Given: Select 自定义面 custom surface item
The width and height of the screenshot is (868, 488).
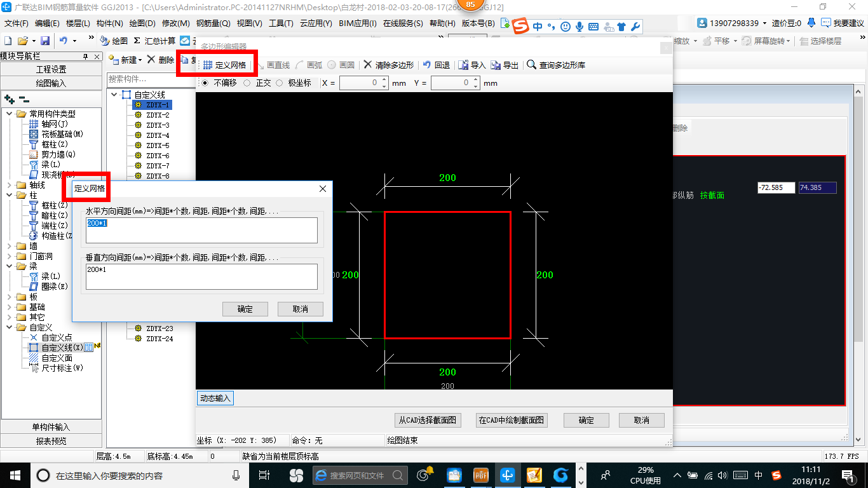Looking at the screenshot, I should [50, 358].
